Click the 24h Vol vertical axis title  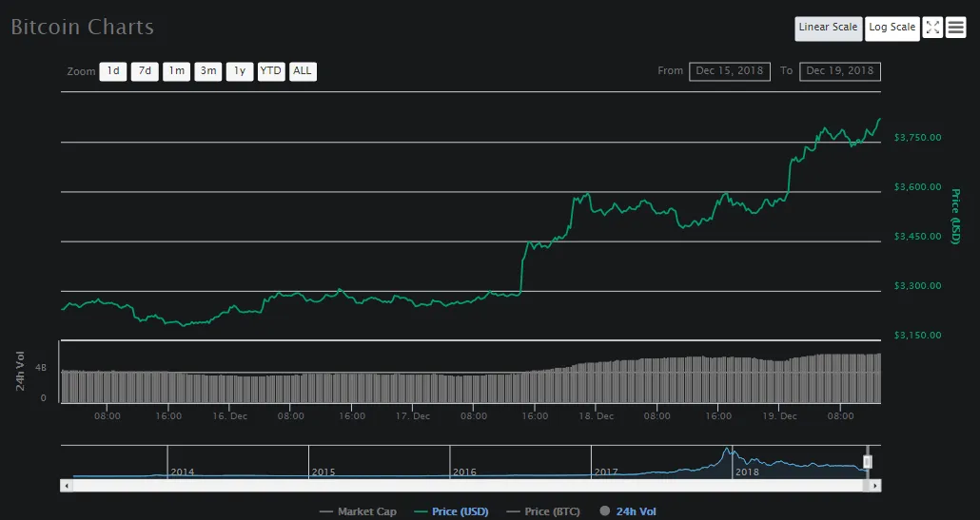pos(20,372)
